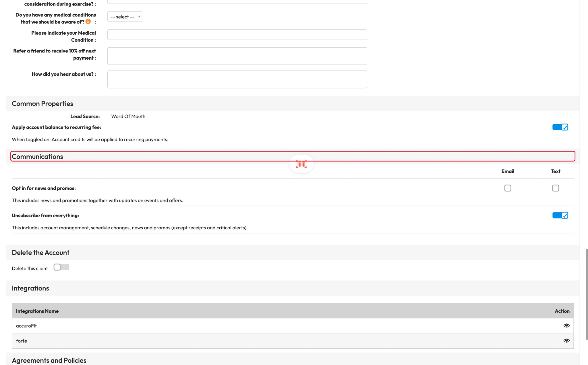Open the medical conditions select dropdown
588x365 pixels.
(x=125, y=17)
